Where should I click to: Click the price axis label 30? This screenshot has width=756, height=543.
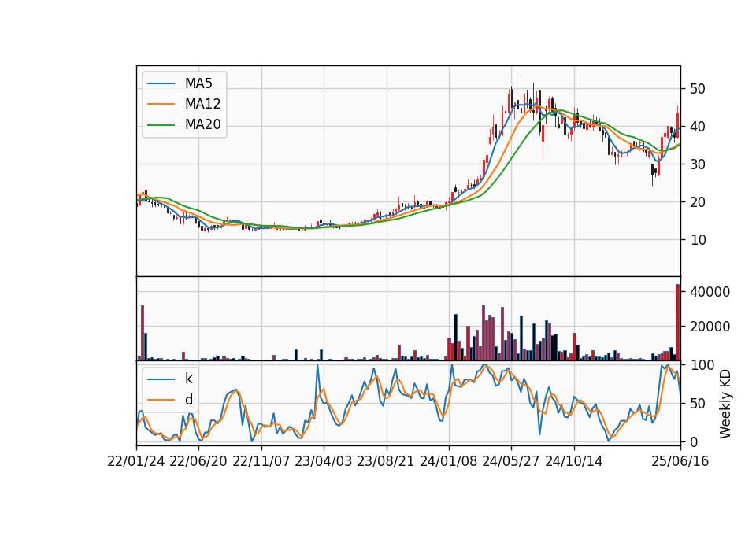pyautogui.click(x=698, y=164)
